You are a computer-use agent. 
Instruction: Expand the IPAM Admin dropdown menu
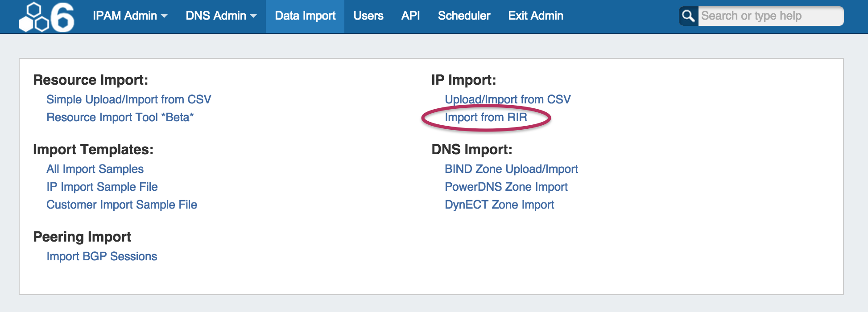(130, 16)
